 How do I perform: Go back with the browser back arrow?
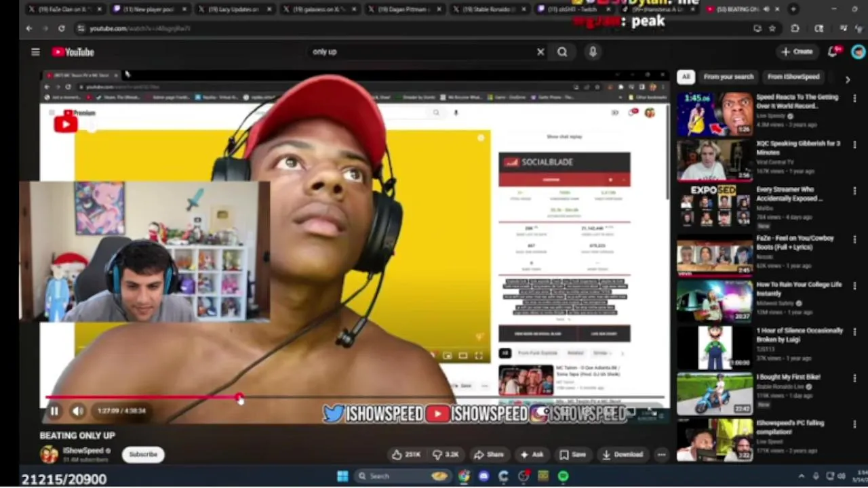[29, 28]
